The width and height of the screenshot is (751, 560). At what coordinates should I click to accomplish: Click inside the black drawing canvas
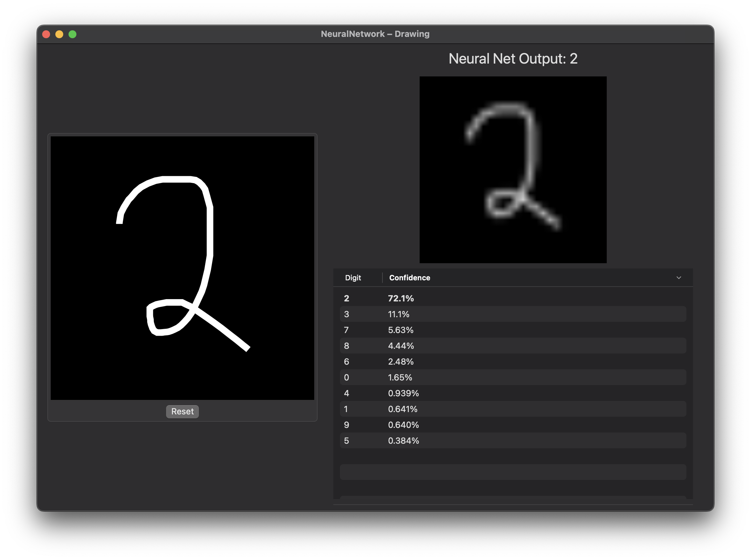(182, 268)
